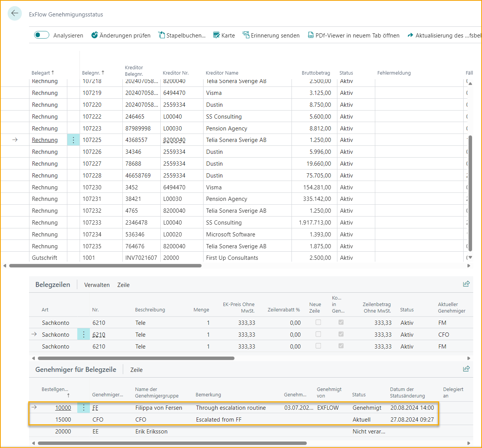Click the main list horizontal scrollbar
The height and width of the screenshot is (448, 482).
click(x=105, y=266)
